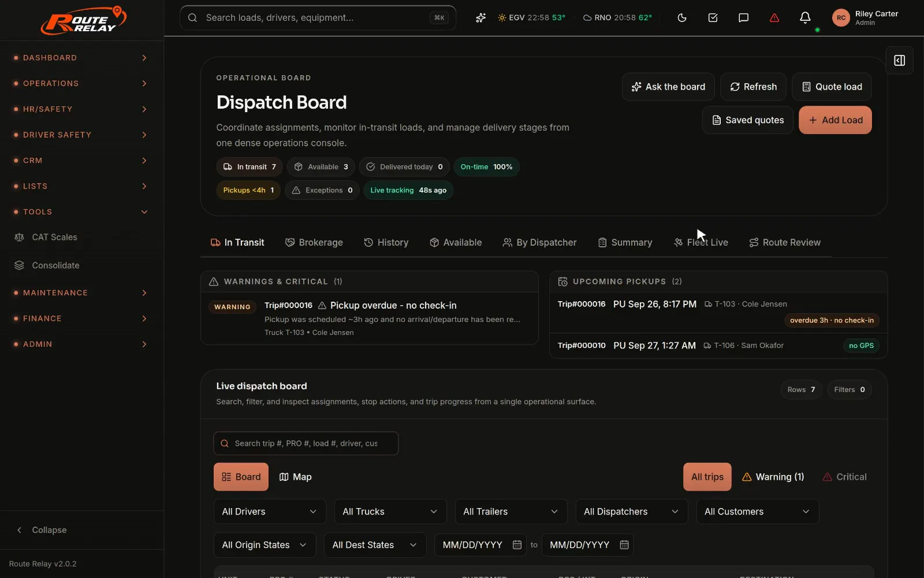Open the All Dispatchers dropdown
The image size is (924, 578).
[632, 512]
